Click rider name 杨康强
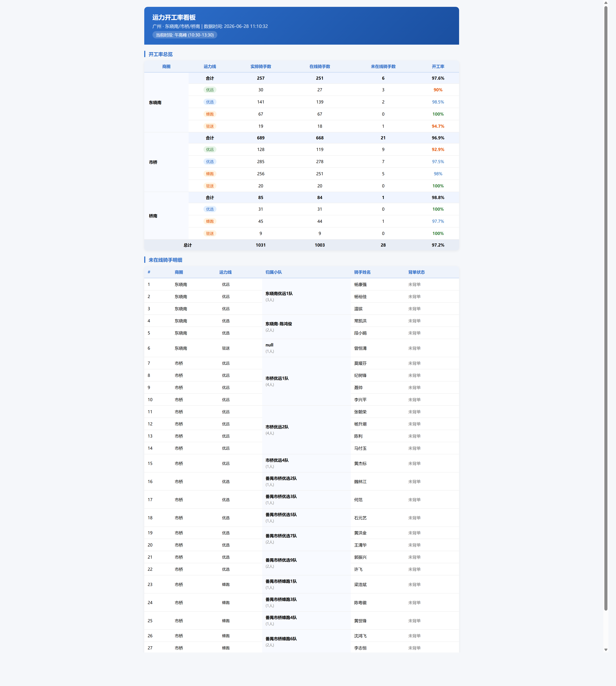Image resolution: width=616 pixels, height=686 pixels. [x=360, y=285]
